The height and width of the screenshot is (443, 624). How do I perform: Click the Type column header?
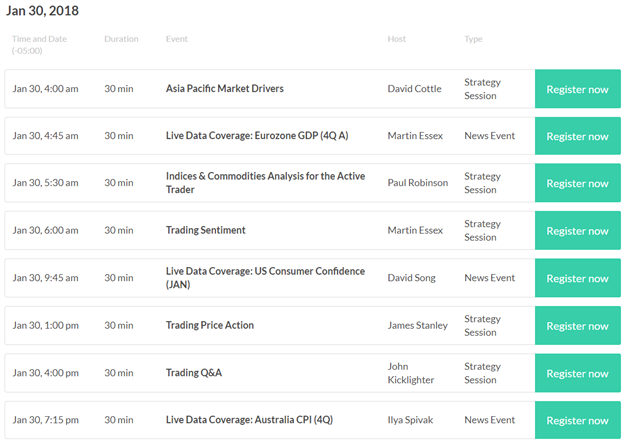pyautogui.click(x=473, y=39)
